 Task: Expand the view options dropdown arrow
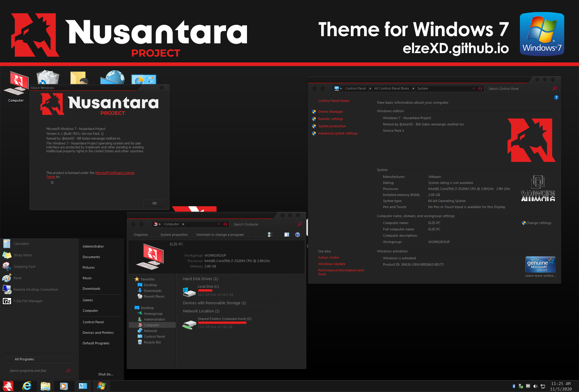point(277,235)
